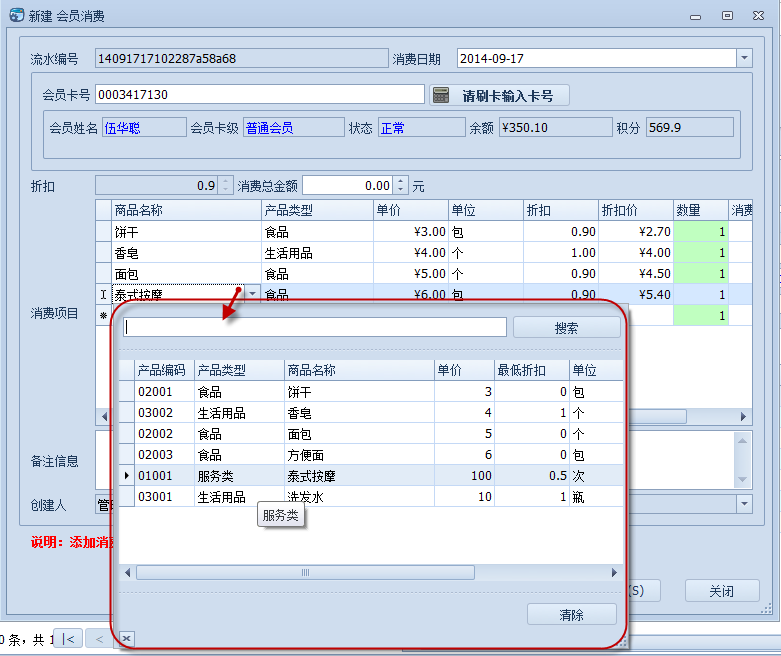Click popup horizontal scrollbar thumb

pyautogui.click(x=305, y=572)
